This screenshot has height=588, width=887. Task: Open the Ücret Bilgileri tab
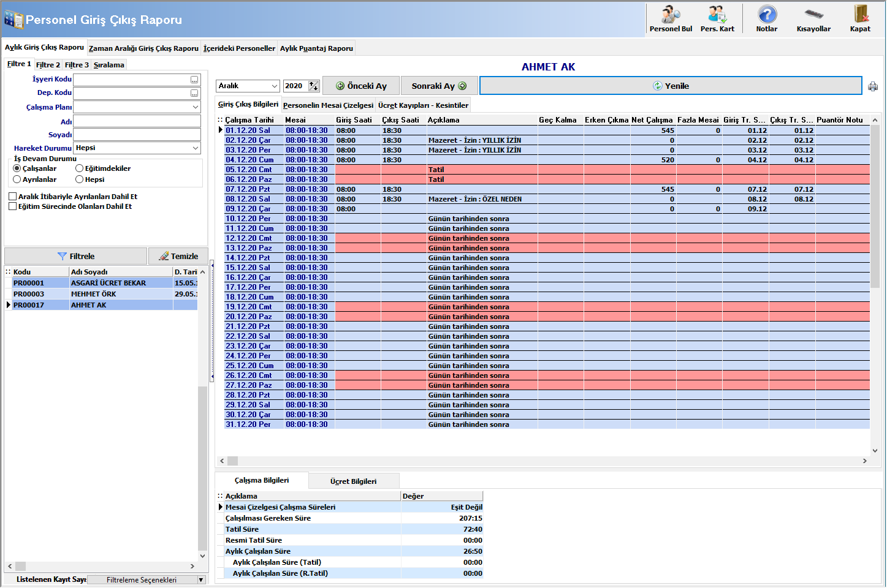click(354, 481)
